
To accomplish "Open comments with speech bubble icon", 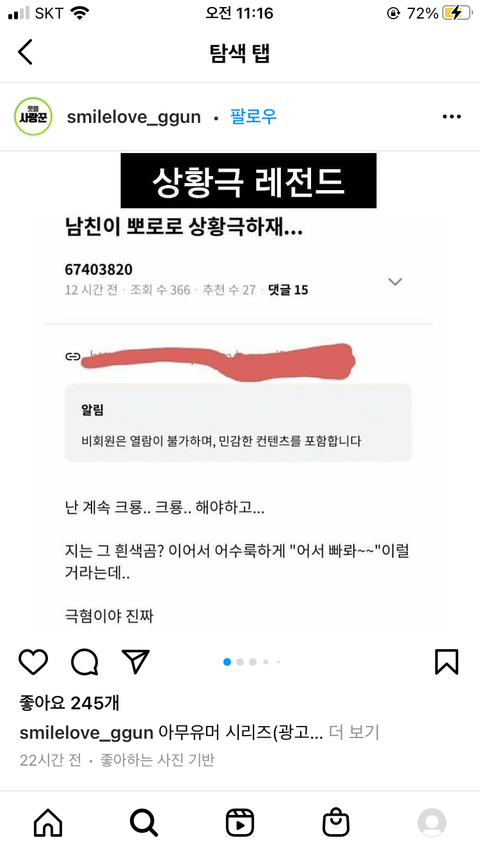I will point(84,662).
